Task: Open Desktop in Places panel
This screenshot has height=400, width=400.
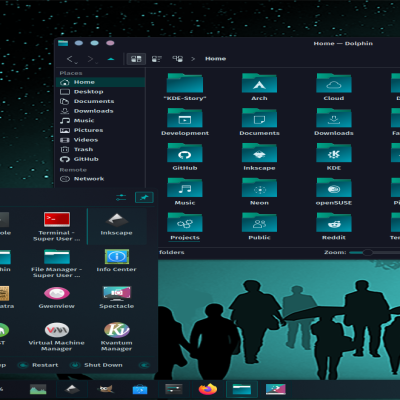Action: click(x=101, y=92)
